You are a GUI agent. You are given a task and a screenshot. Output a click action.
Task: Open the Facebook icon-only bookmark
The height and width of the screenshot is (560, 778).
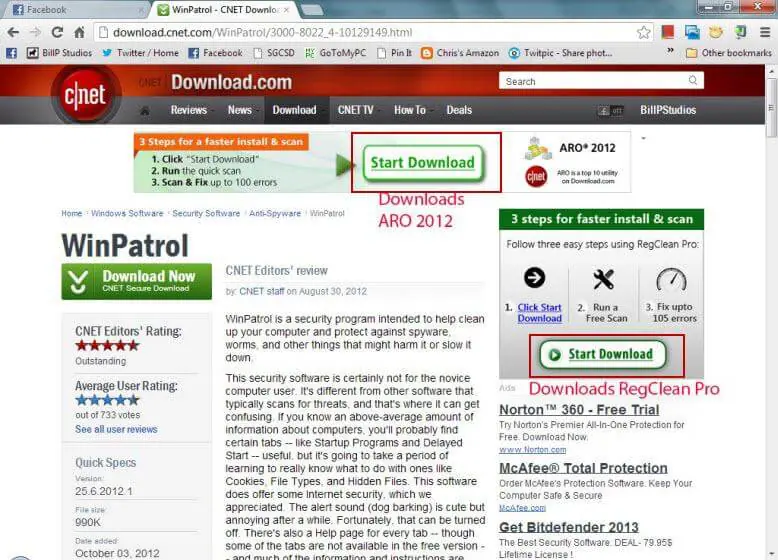11,53
